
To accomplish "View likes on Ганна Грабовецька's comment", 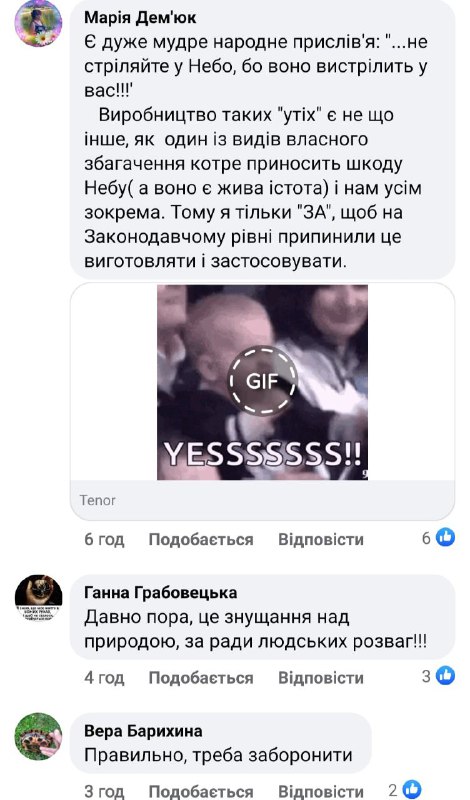I will pos(438,676).
